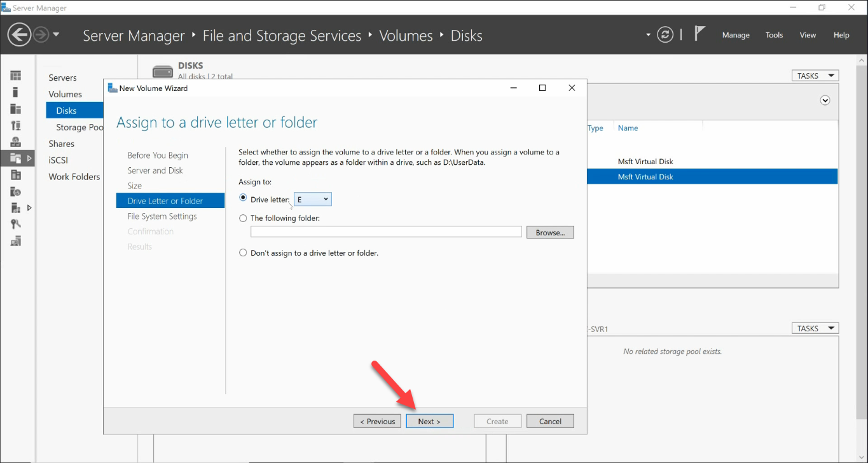This screenshot has height=463, width=868.
Task: Refresh Server Manager with the circular arrows icon
Action: pos(665,34)
